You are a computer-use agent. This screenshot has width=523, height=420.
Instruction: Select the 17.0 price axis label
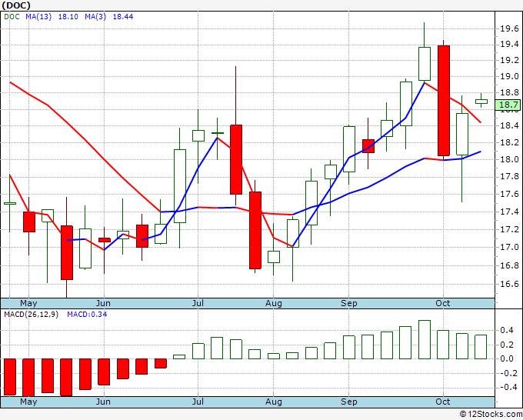[x=509, y=247]
